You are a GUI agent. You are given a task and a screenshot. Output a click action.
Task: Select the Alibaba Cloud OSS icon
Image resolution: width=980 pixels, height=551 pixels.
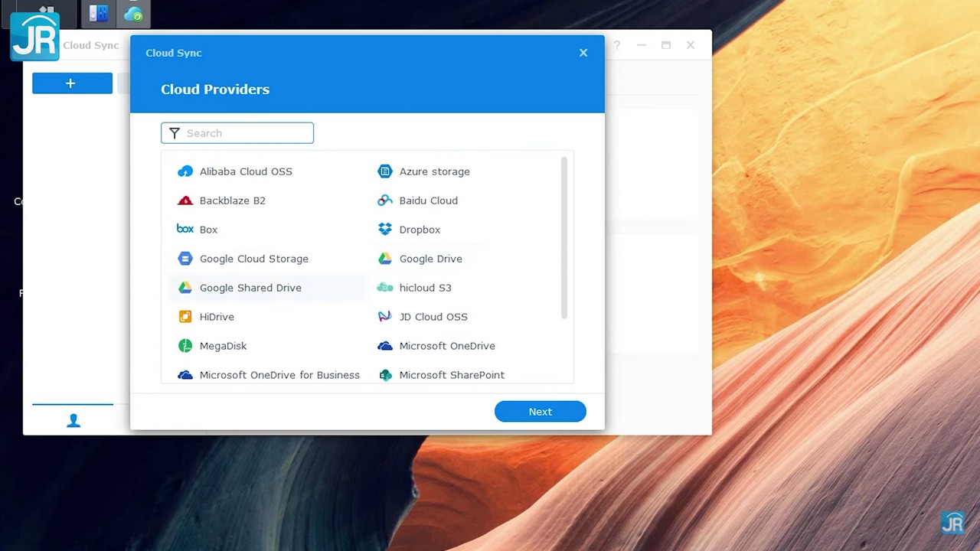point(185,171)
